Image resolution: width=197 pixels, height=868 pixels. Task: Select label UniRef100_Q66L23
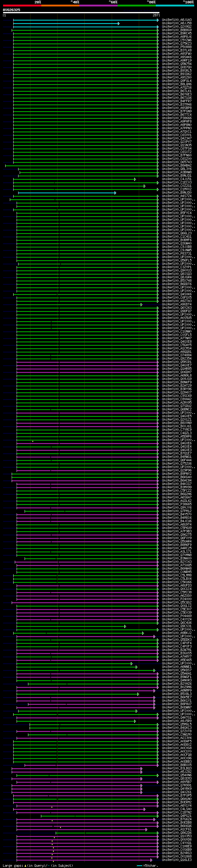coord(177,233)
